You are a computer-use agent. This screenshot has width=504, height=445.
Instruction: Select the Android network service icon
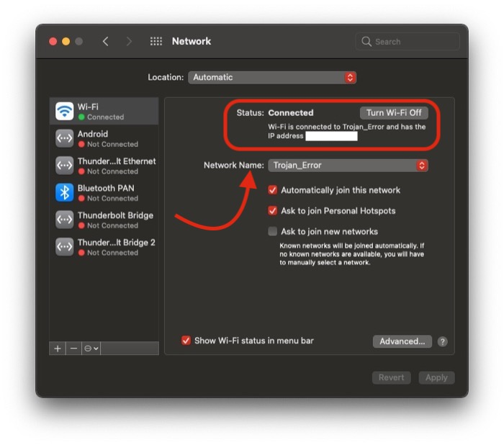(x=65, y=138)
